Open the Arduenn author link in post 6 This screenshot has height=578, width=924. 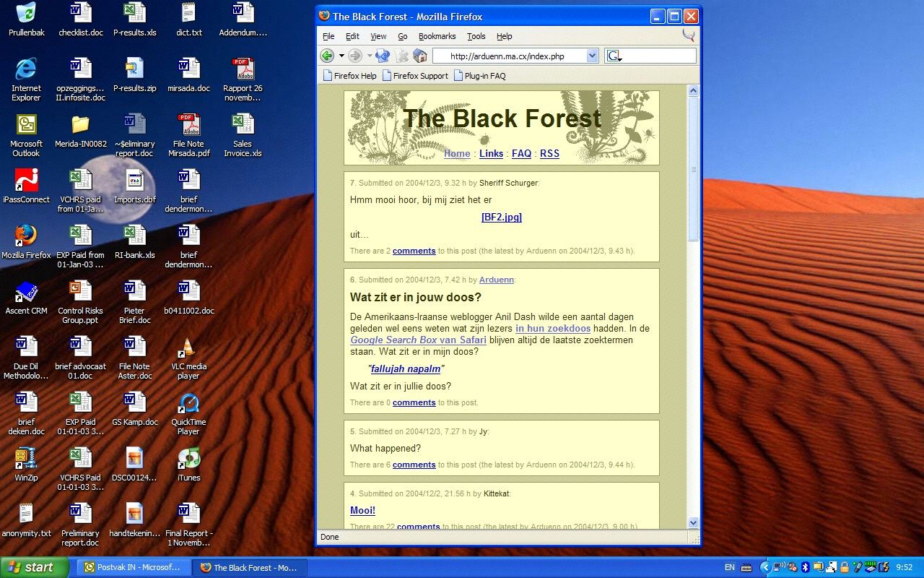click(497, 280)
